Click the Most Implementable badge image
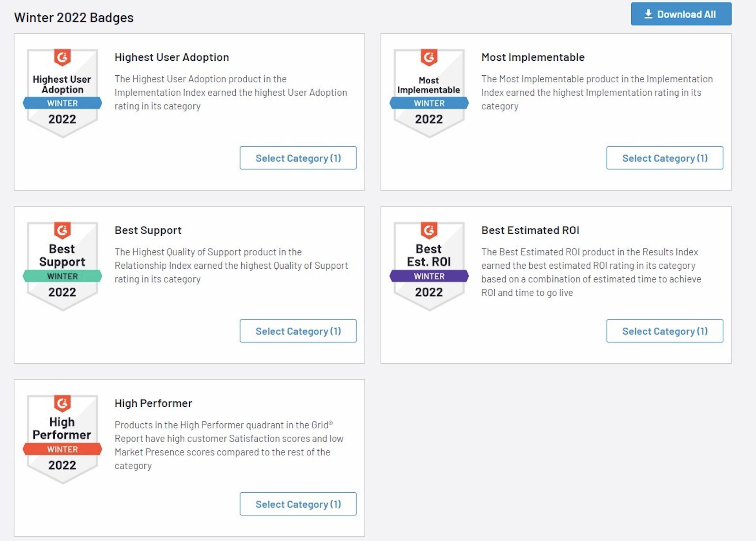This screenshot has height=541, width=756. pos(429,93)
